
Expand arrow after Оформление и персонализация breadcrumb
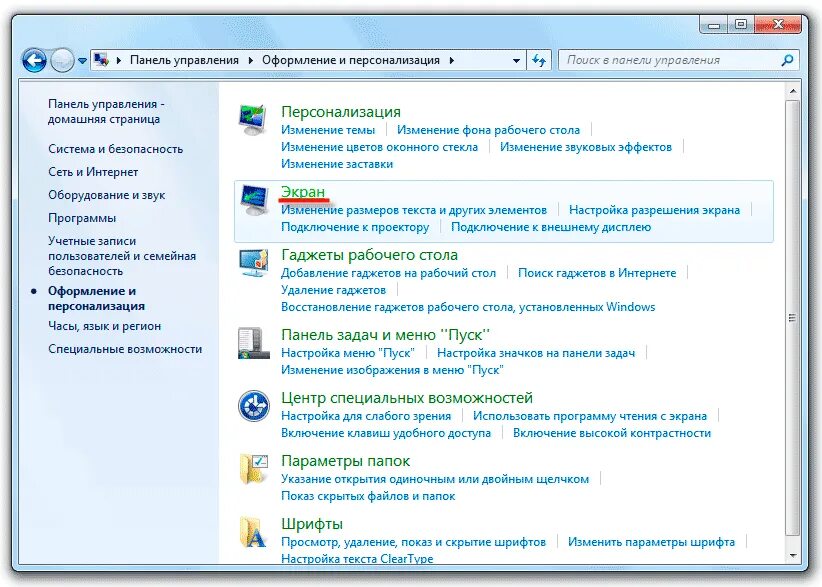452,60
